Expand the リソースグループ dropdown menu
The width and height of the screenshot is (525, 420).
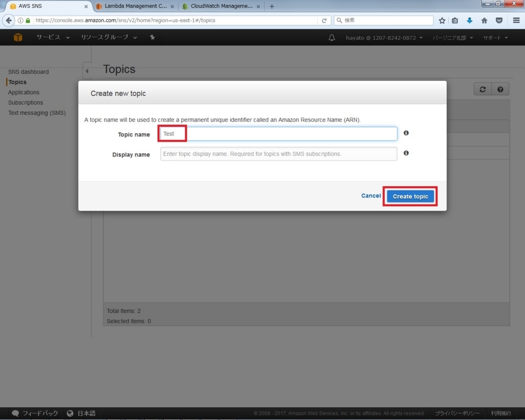[109, 37]
